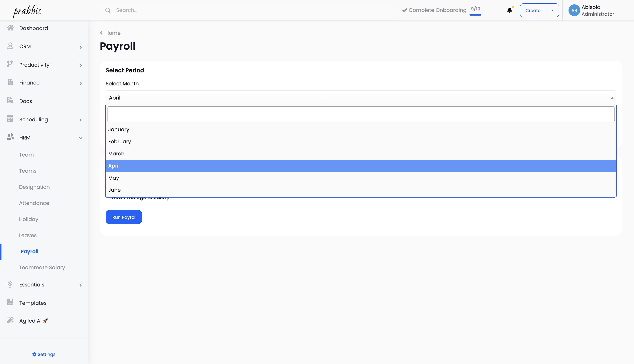Click the CRM person icon
The height and width of the screenshot is (364, 634).
click(10, 46)
